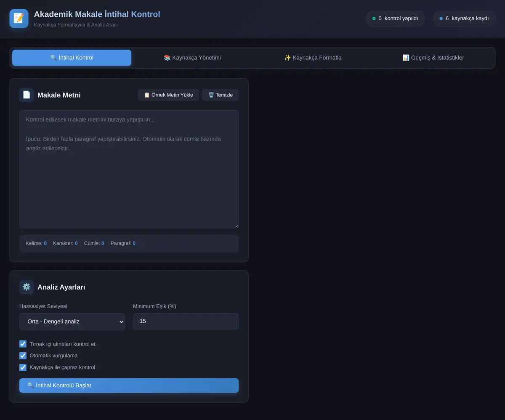505x420 pixels.
Task: Click the 'Kelime: 0' word counter
Action: coord(36,243)
